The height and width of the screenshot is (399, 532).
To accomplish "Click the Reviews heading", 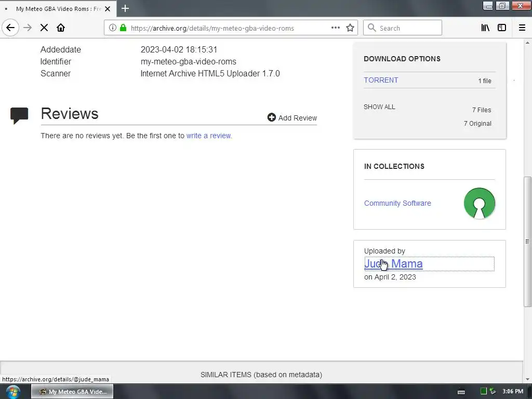I will point(70,114).
